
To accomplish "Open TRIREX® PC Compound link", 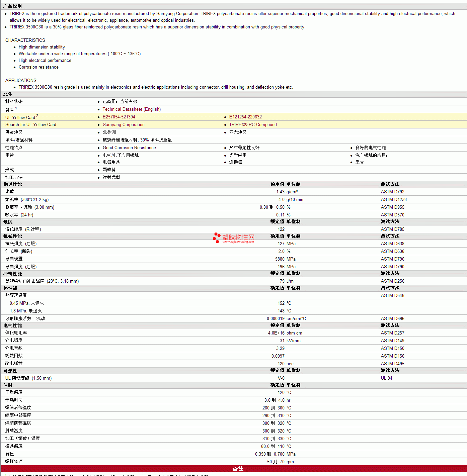I will [253, 125].
